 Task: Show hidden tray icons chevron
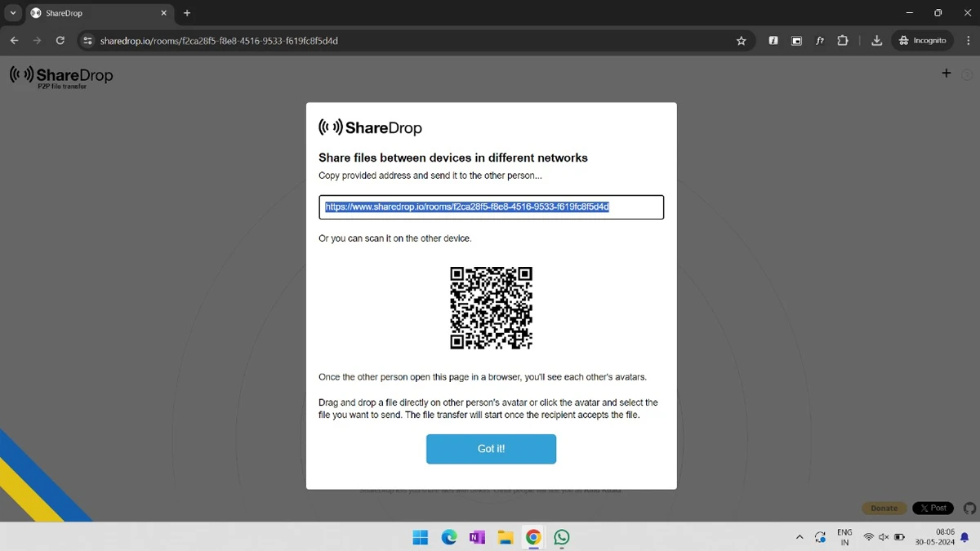(x=800, y=537)
